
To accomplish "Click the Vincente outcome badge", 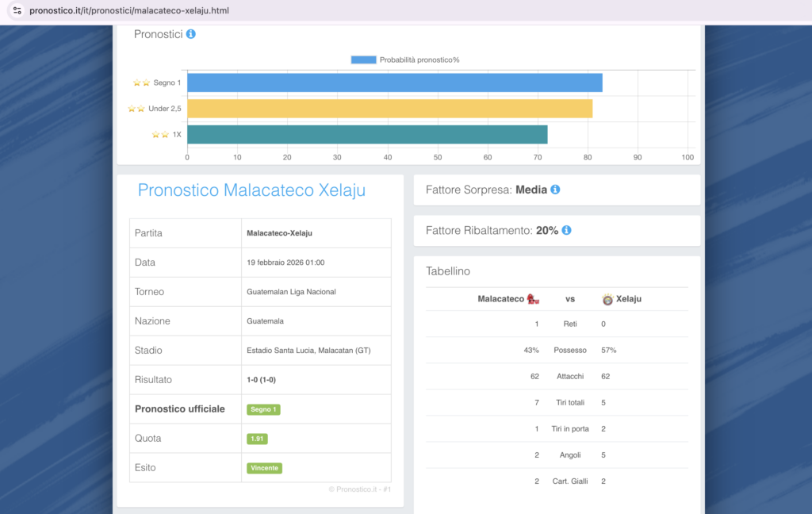I will (264, 468).
